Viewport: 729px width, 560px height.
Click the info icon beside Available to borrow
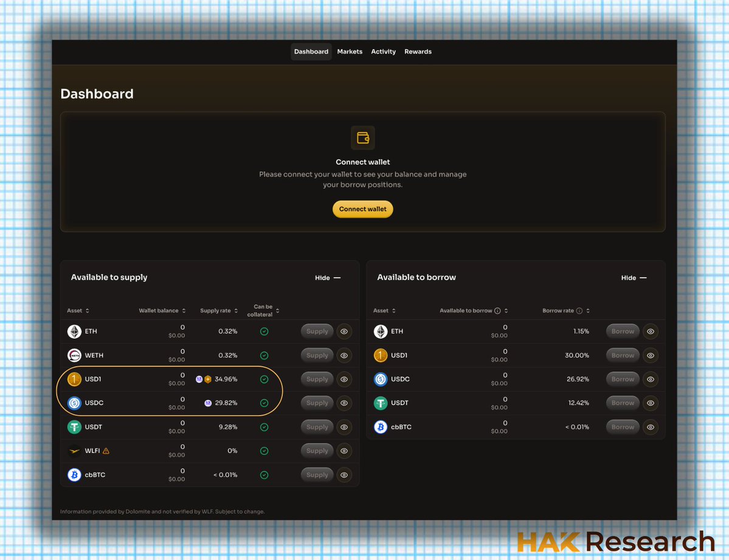[x=497, y=310]
